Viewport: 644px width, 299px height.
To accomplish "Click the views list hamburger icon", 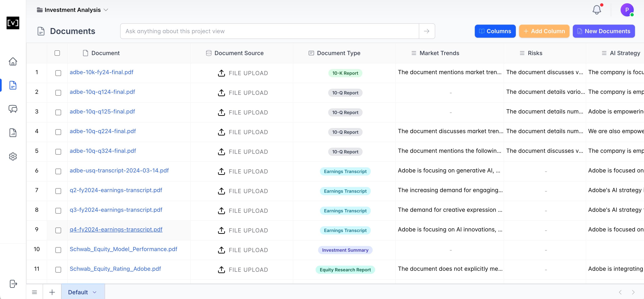I will point(34,292).
